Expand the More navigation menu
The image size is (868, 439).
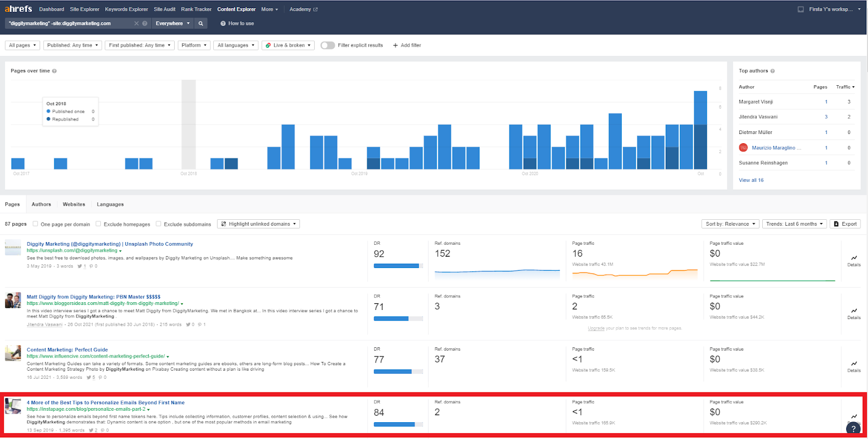(269, 9)
